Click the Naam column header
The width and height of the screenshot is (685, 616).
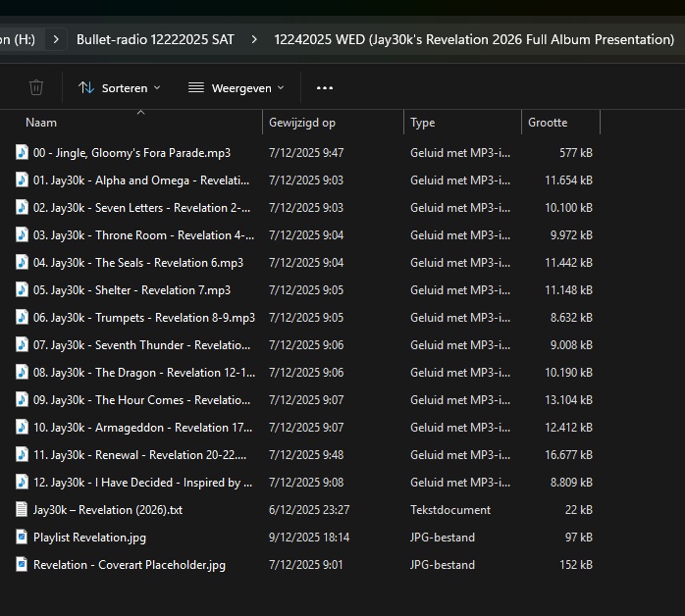(41, 123)
